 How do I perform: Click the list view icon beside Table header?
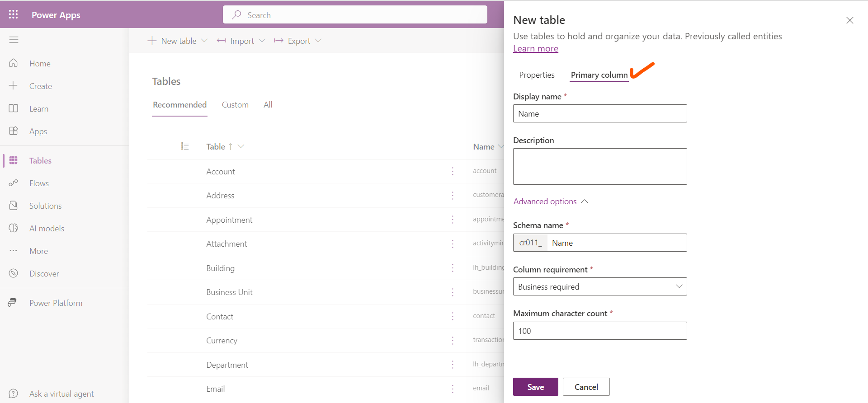(185, 146)
